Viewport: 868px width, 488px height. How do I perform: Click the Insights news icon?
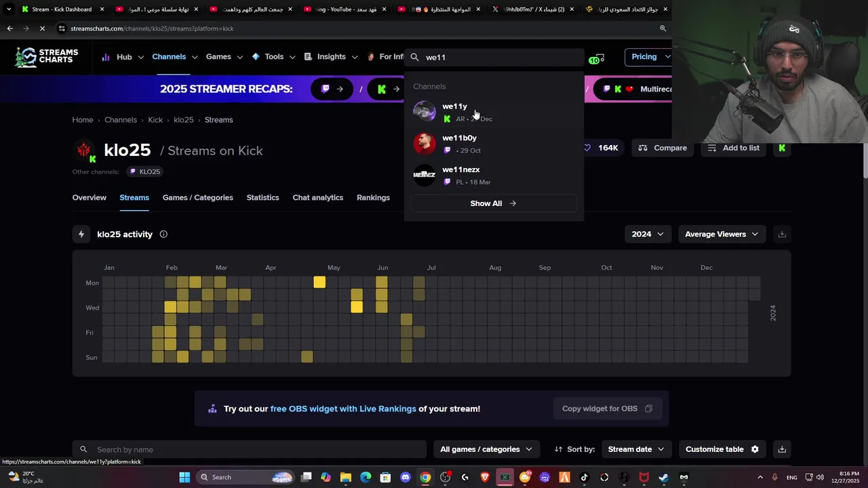pos(309,57)
